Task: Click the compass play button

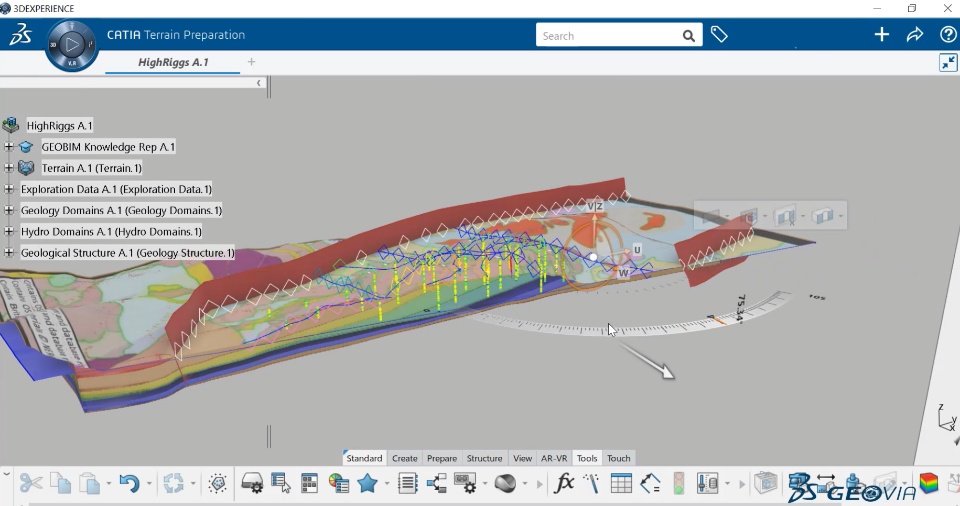Action: coord(72,44)
